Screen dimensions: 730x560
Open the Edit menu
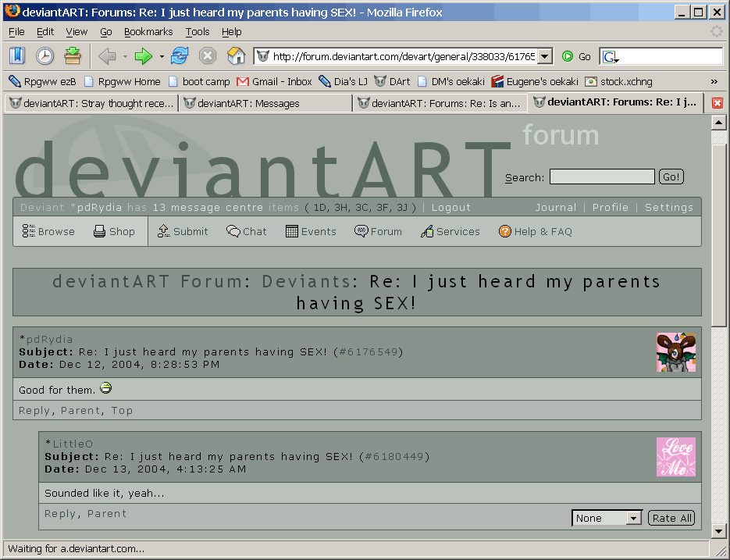point(45,32)
